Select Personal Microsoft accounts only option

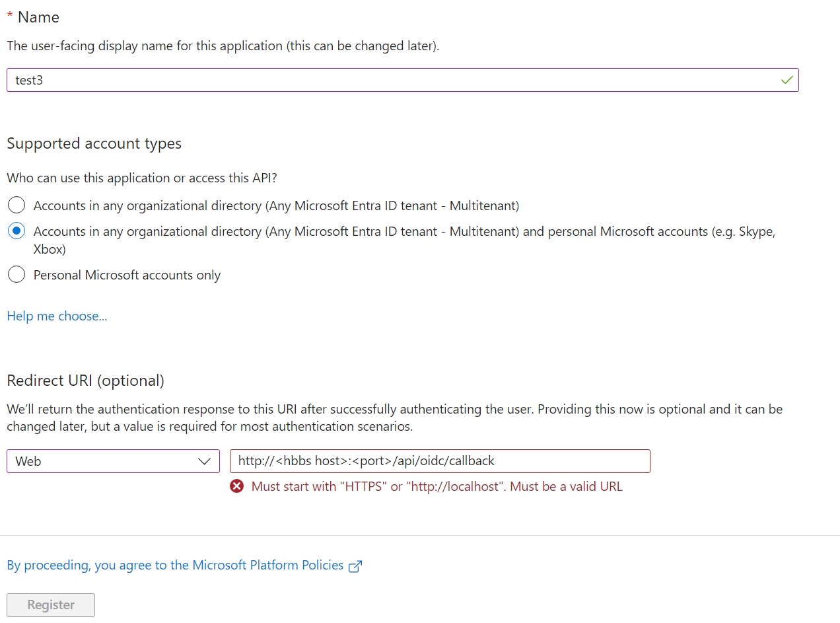point(17,275)
